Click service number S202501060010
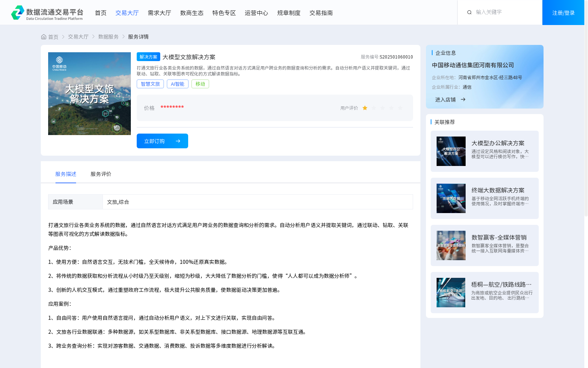The height and width of the screenshot is (368, 588). 396,57
